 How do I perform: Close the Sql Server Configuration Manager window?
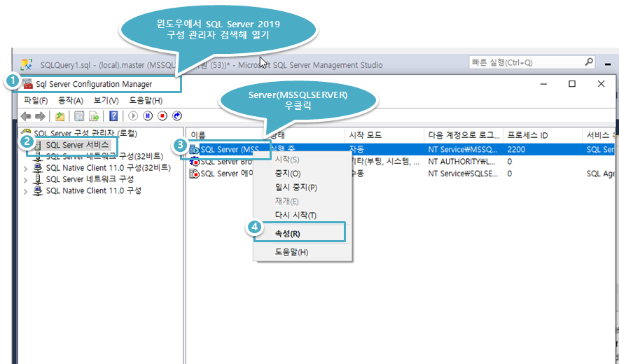pos(601,84)
